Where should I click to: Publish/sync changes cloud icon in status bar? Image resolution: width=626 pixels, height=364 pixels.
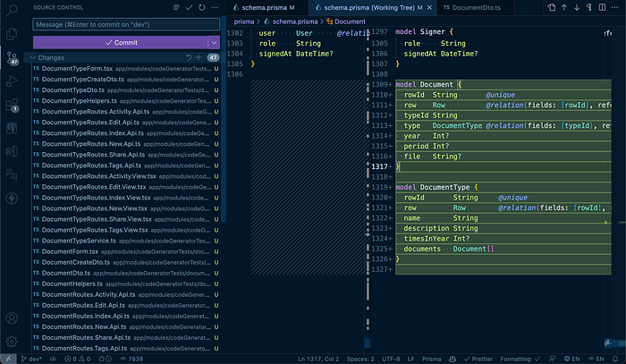pyautogui.click(x=53, y=359)
